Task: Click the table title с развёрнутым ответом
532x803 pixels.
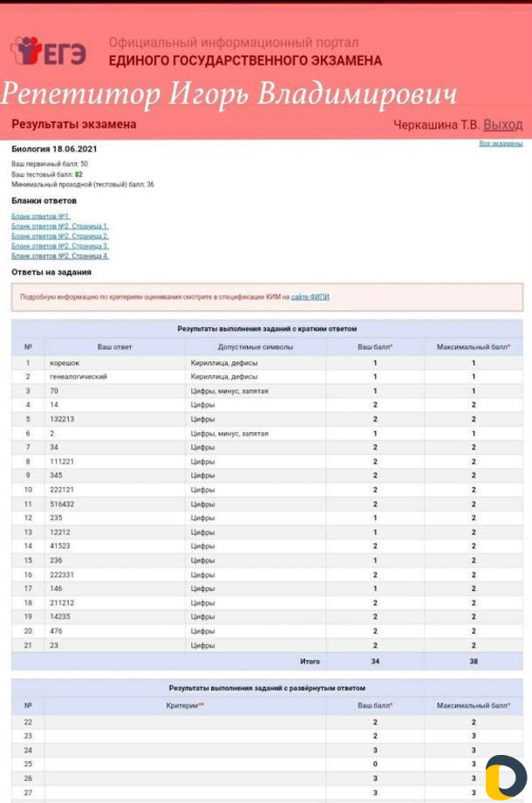Action: [267, 688]
